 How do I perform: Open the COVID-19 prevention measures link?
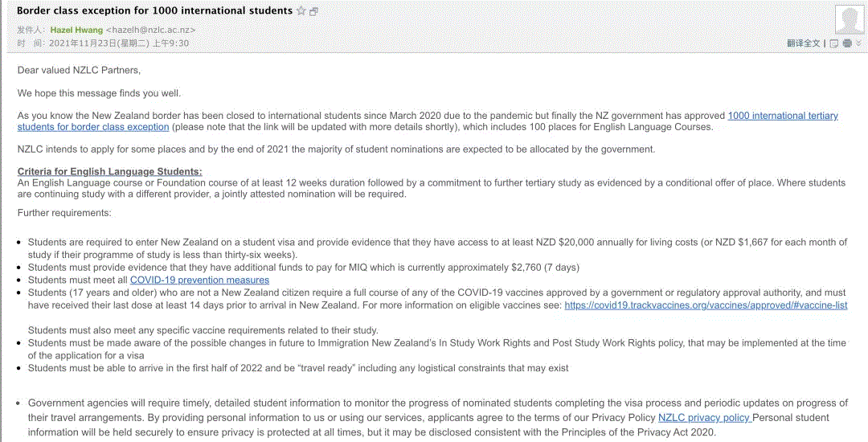pyautogui.click(x=205, y=280)
